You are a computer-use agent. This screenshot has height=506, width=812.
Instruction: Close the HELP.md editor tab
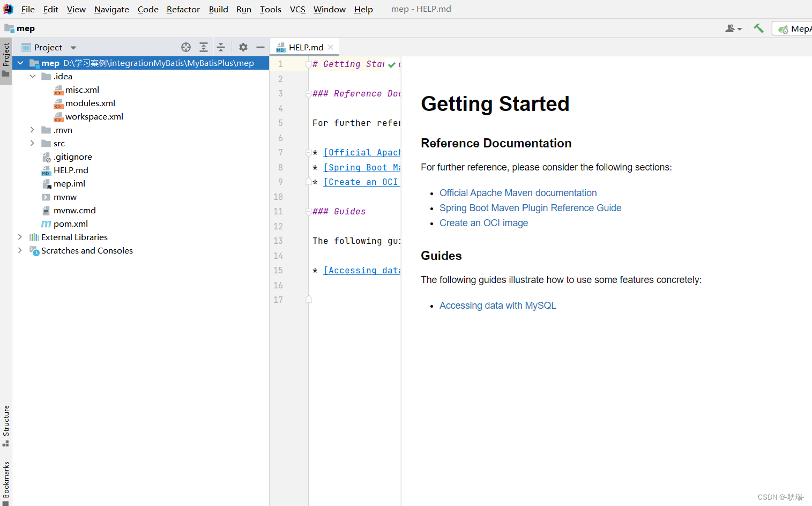[331, 47]
